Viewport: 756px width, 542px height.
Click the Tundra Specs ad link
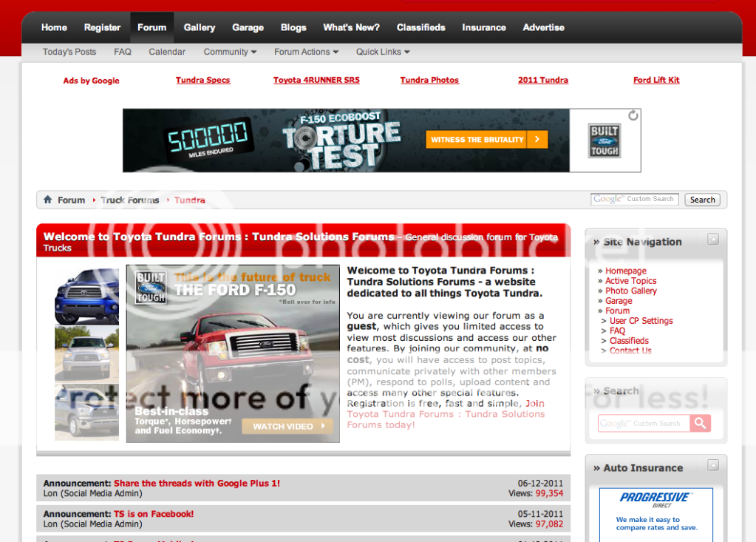click(203, 80)
